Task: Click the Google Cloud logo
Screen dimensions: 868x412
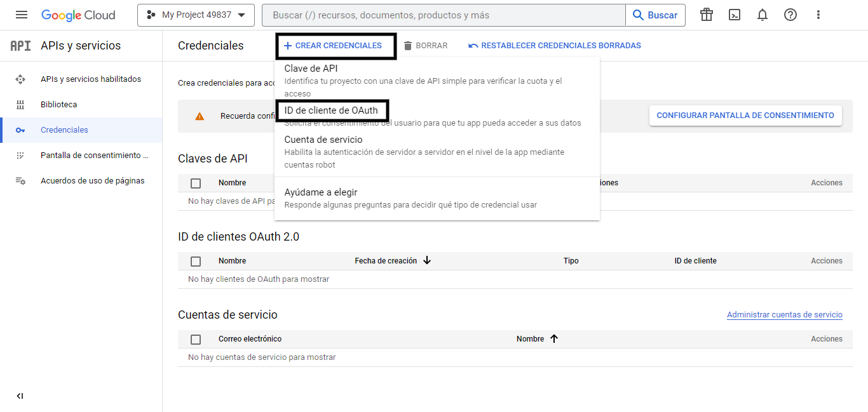Action: point(79,15)
